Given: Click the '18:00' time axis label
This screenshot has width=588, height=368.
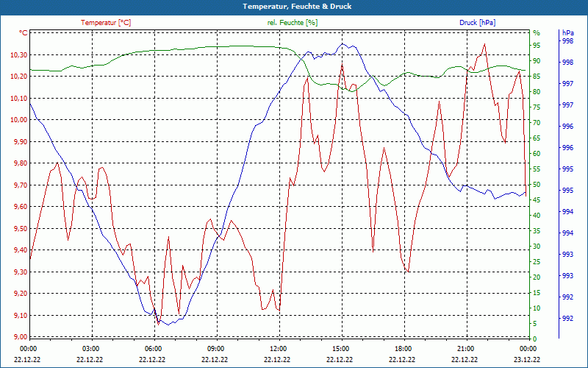Looking at the screenshot, I should [404, 348].
